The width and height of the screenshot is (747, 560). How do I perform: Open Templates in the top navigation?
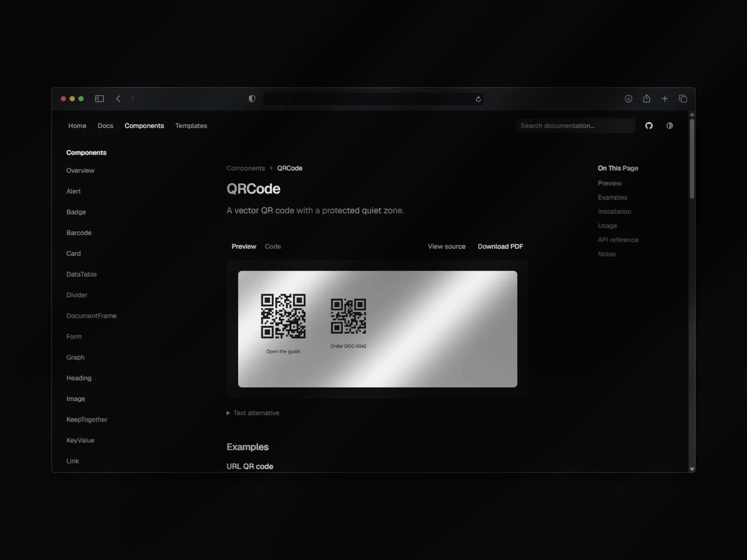point(191,126)
